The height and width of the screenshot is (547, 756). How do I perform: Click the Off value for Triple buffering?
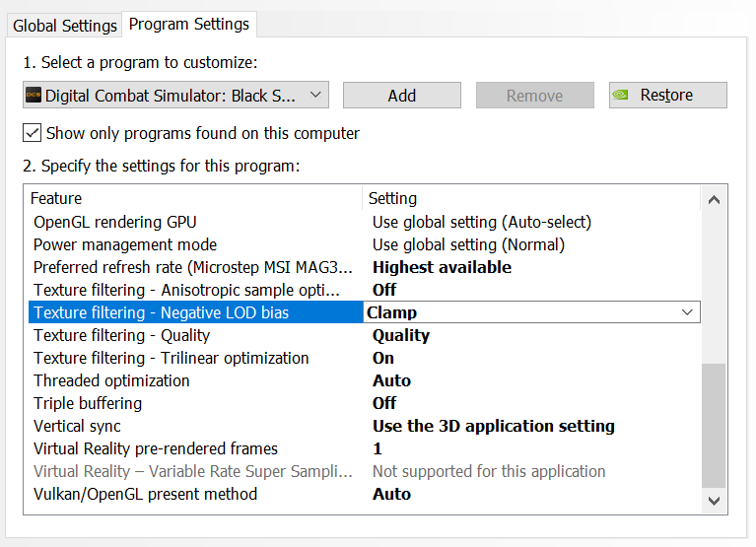click(x=384, y=403)
